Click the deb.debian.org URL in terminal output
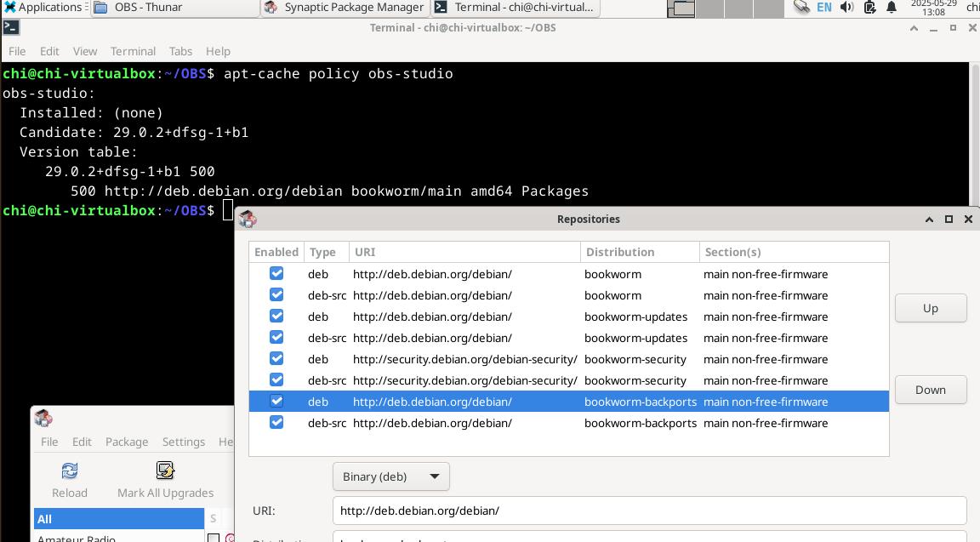The height and width of the screenshot is (542, 980). pos(223,191)
